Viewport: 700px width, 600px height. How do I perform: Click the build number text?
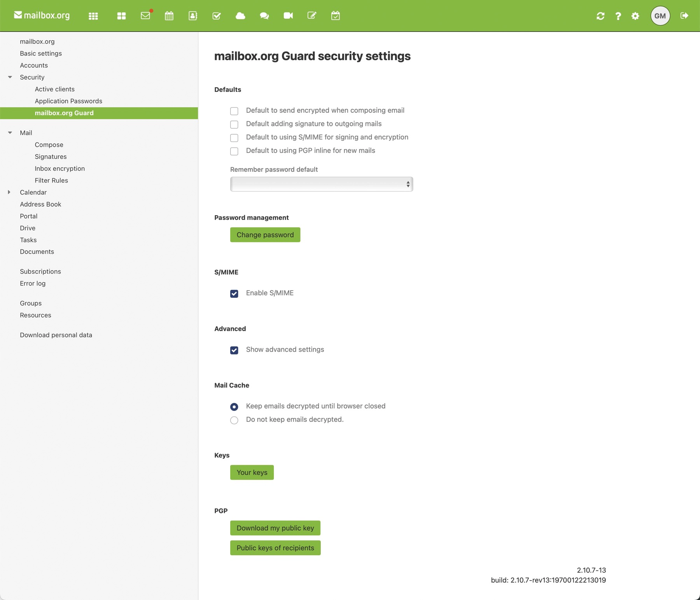tap(548, 580)
